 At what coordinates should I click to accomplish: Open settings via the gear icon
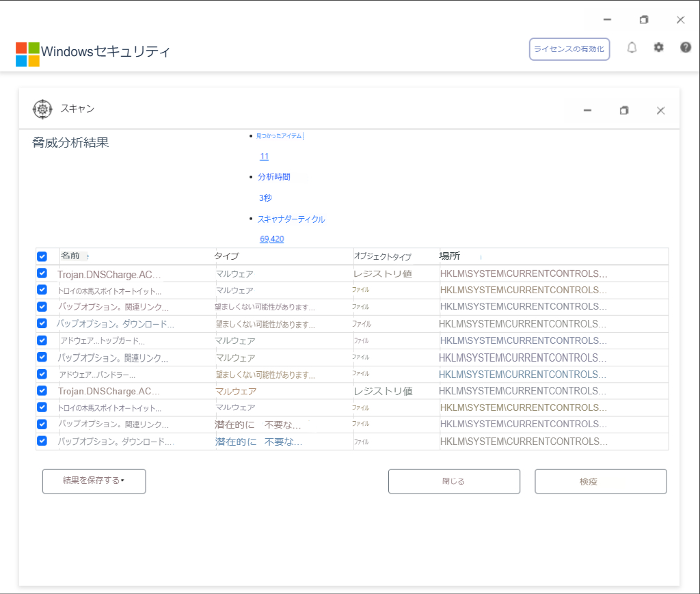(658, 48)
